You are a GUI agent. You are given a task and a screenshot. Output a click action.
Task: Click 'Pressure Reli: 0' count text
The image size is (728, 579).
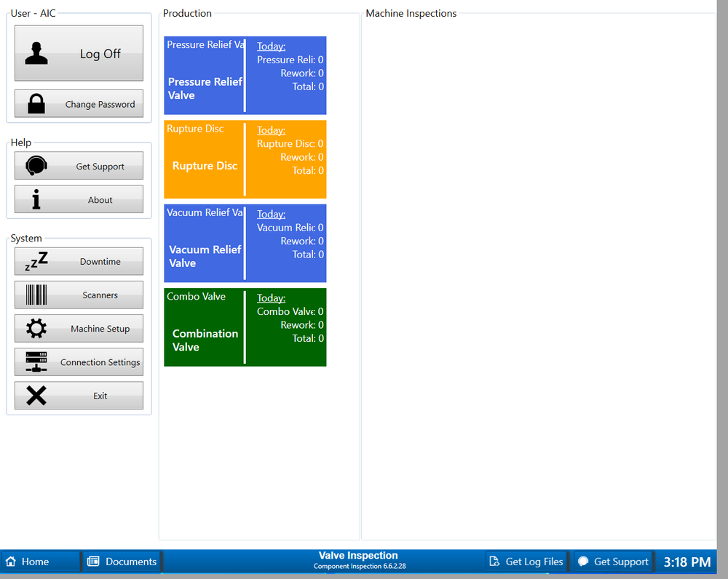pos(290,60)
